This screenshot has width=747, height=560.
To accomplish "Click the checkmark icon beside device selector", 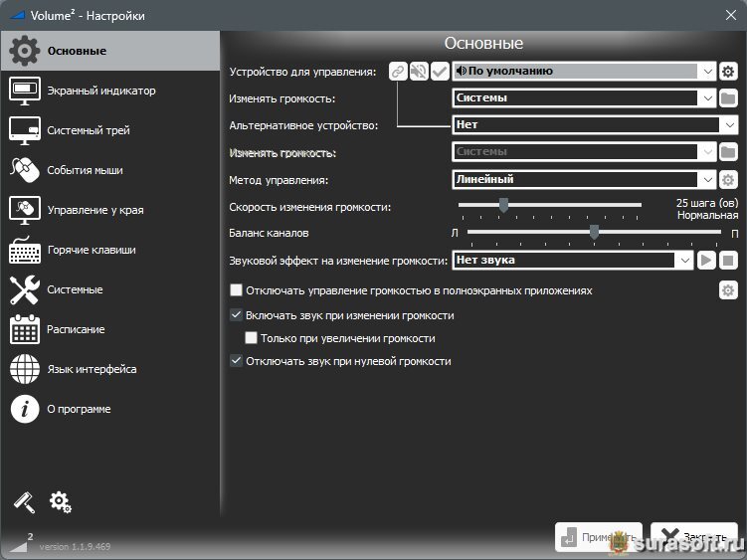I will pos(441,72).
